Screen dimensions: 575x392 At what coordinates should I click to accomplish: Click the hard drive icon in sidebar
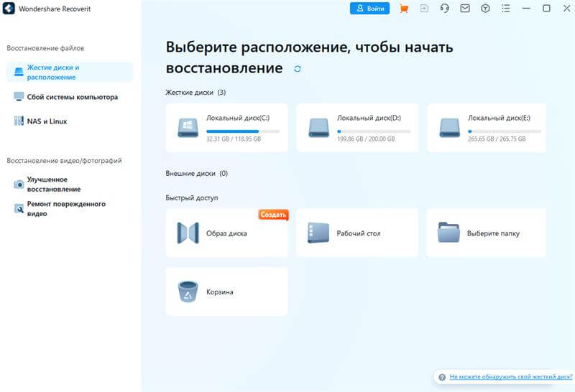19,72
